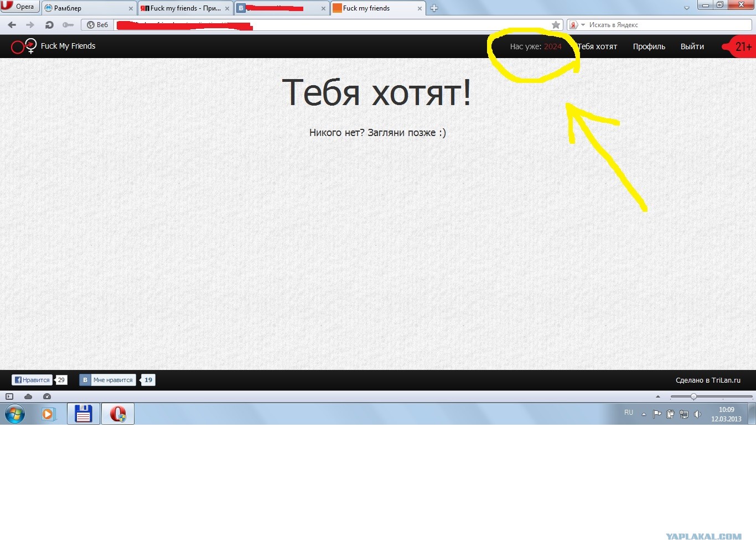
Task: Click "Выйти" to log out
Action: point(692,46)
